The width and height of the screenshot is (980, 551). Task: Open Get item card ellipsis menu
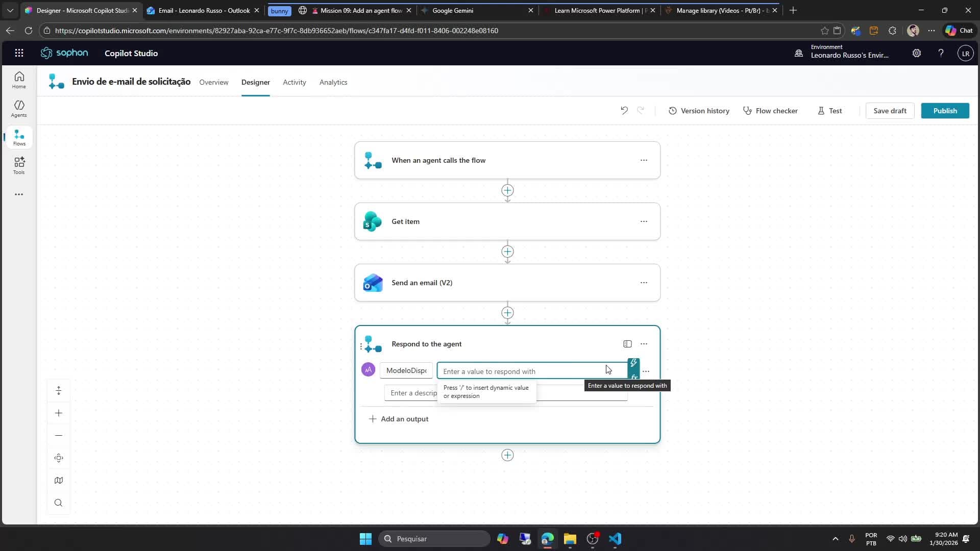click(644, 221)
